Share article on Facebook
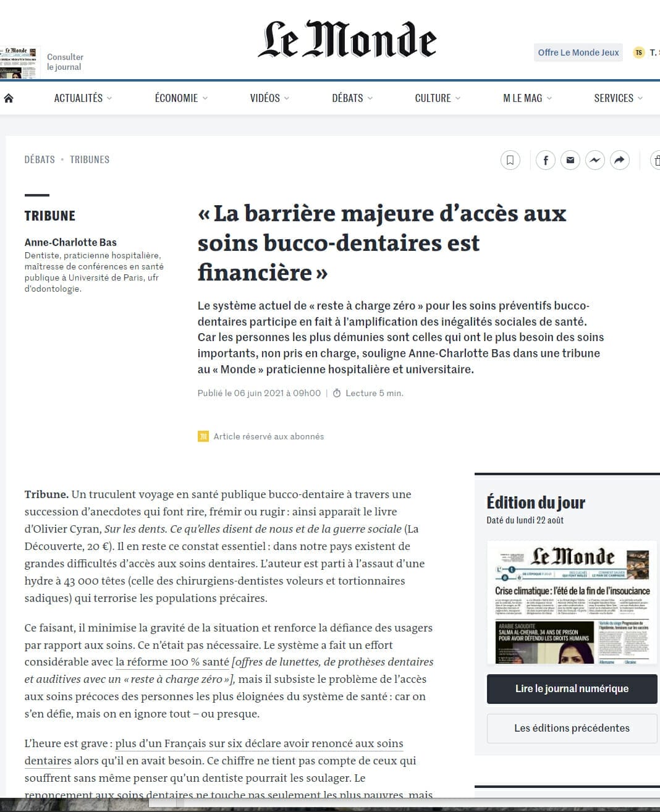 point(546,161)
